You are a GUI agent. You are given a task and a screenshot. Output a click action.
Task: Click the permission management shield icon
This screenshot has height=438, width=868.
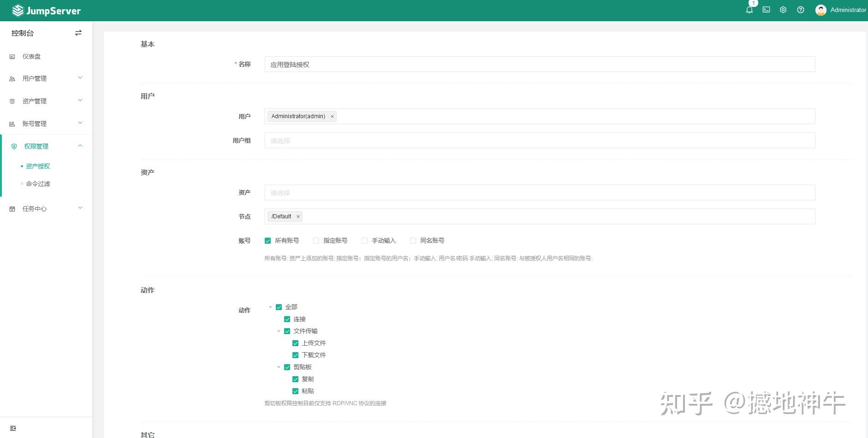tap(14, 146)
